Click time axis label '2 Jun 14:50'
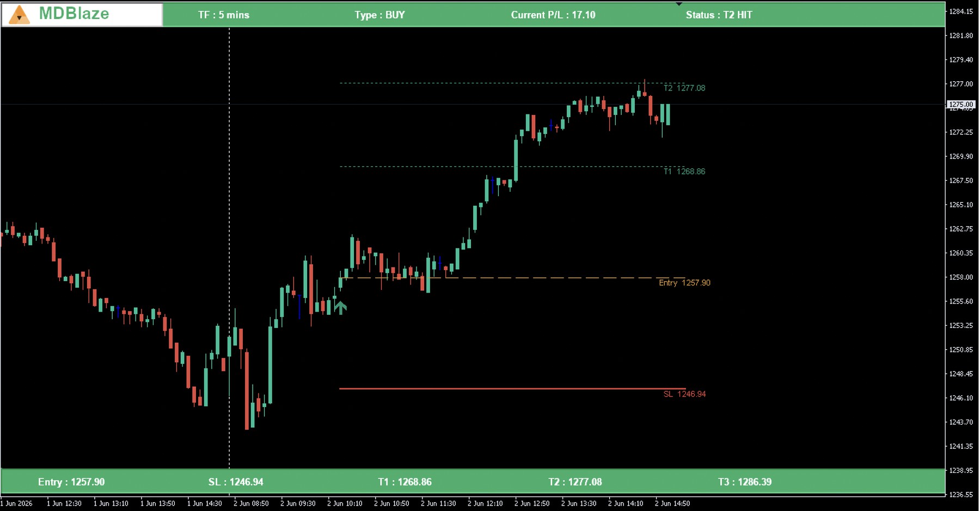The height and width of the screenshot is (511, 980). pyautogui.click(x=672, y=503)
